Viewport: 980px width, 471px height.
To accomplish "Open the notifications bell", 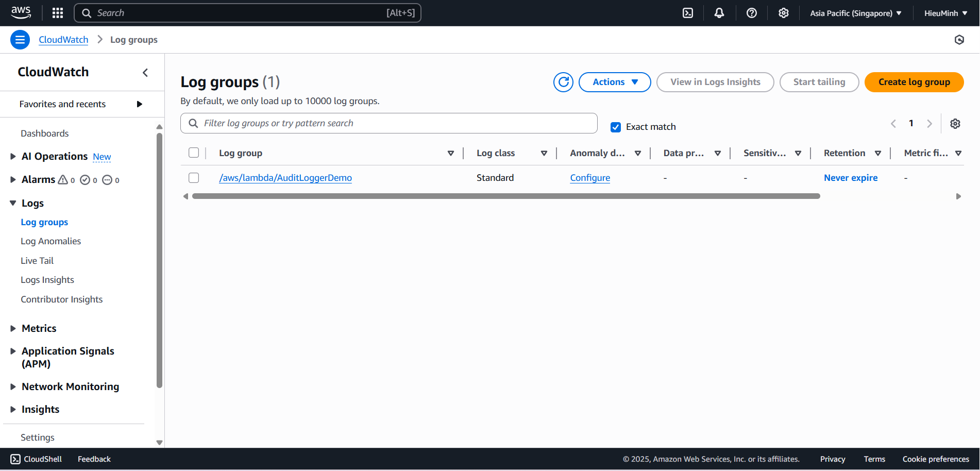I will [719, 13].
